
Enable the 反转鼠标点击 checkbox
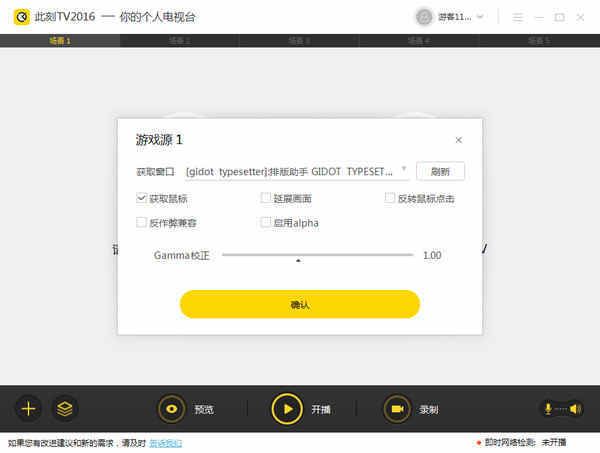click(390, 198)
